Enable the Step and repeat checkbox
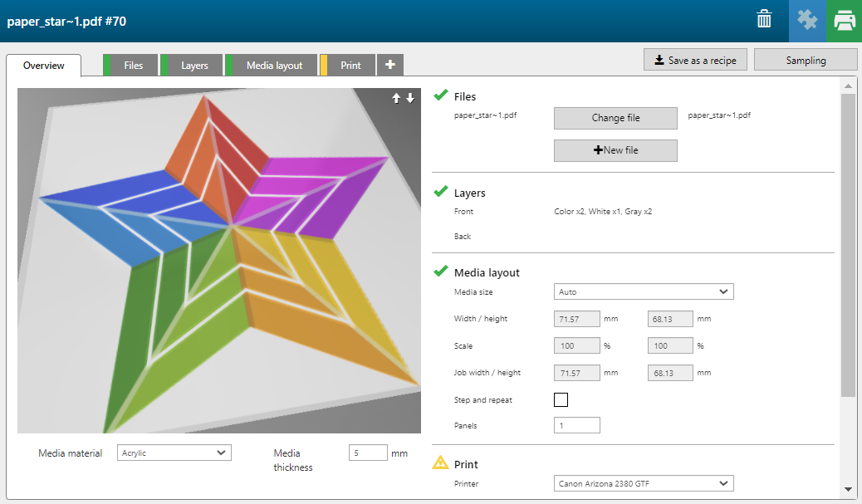Viewport: 862px width, 504px height. point(561,399)
